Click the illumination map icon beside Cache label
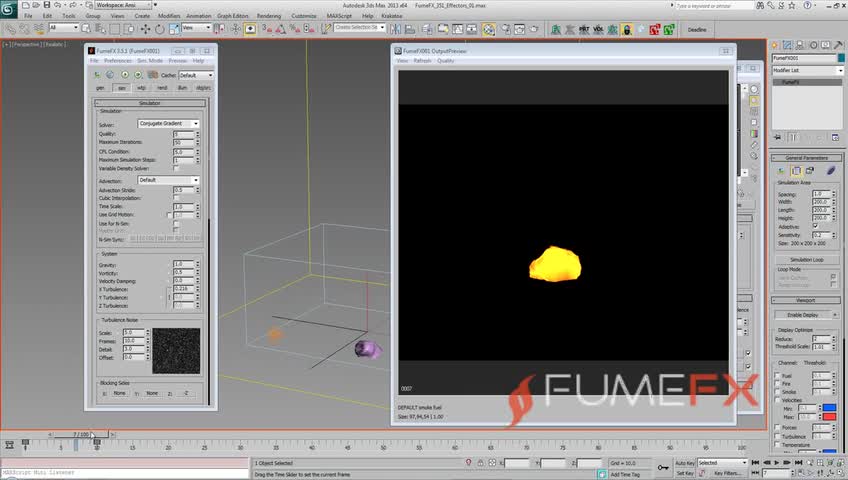848x480 pixels. (x=153, y=75)
